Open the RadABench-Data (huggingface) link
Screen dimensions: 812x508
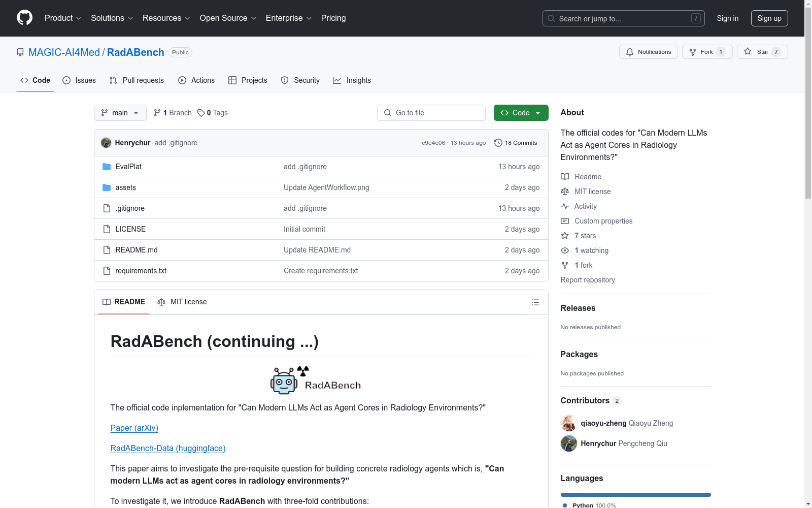(168, 449)
